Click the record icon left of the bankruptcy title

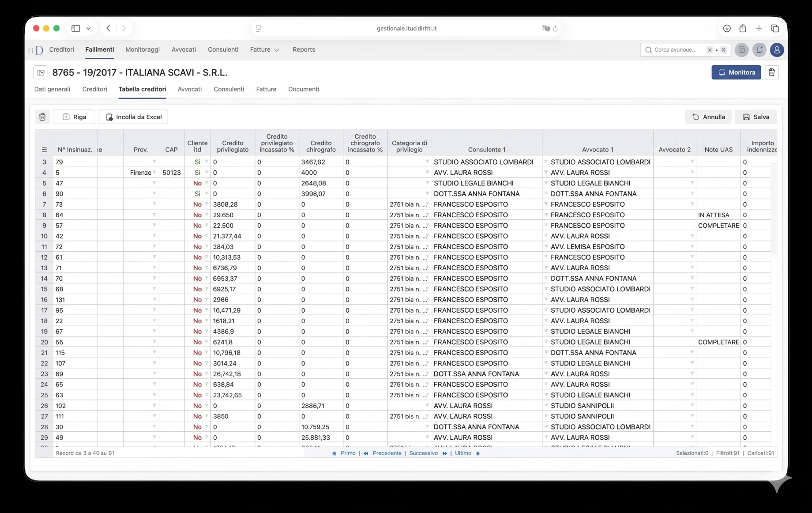point(41,72)
